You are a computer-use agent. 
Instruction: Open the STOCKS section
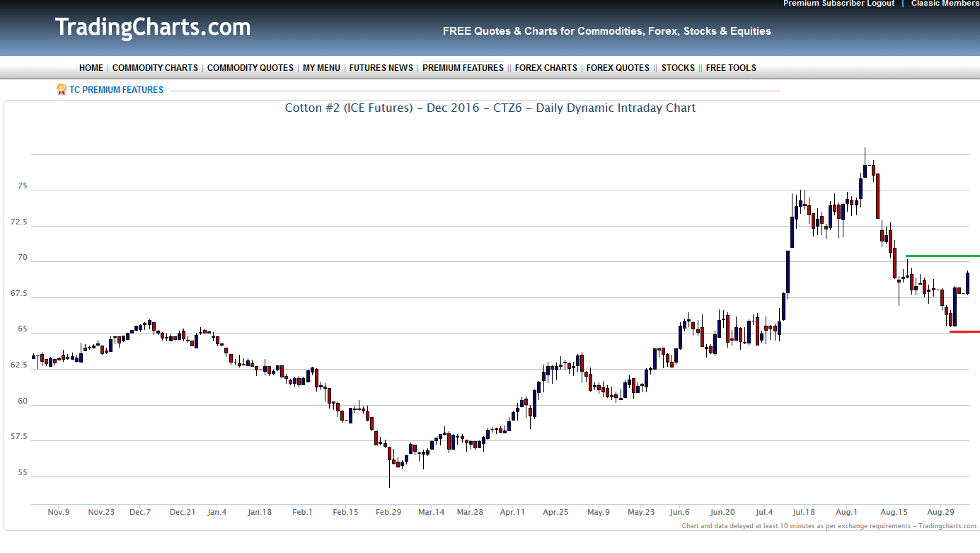pos(678,68)
